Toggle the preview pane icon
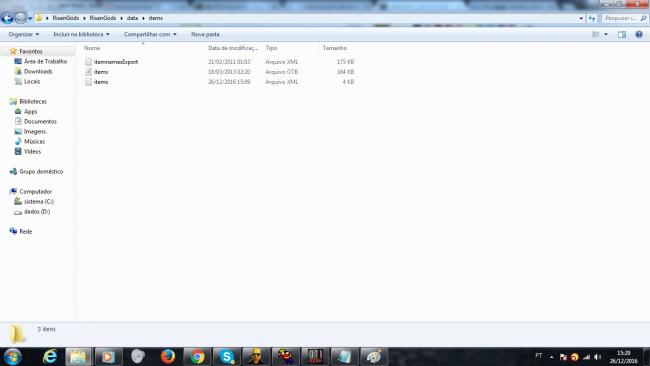This screenshot has height=366, width=650. [622, 34]
